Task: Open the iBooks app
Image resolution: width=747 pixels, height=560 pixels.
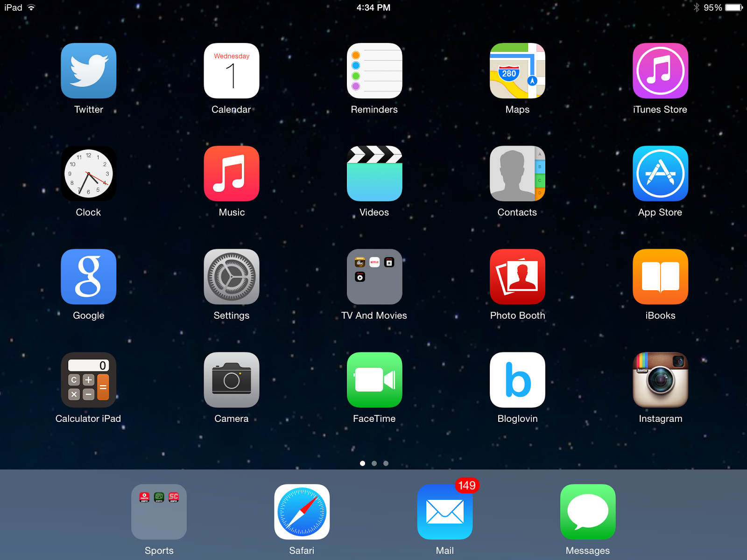Action: pos(660,277)
